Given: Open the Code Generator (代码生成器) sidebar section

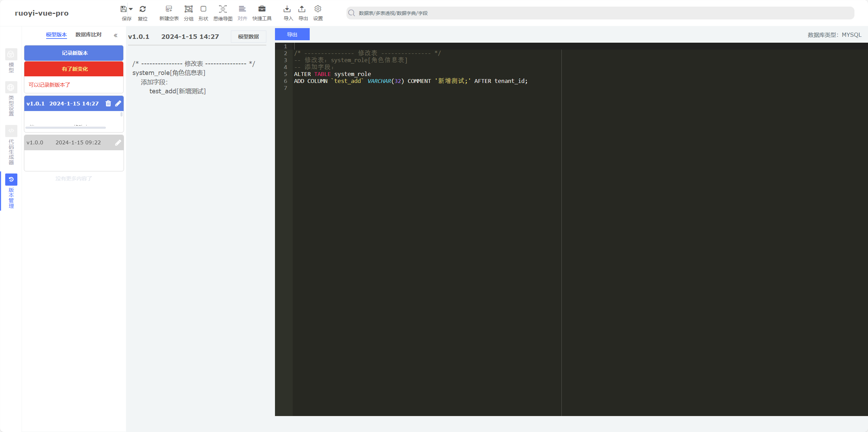Looking at the screenshot, I should [x=11, y=145].
